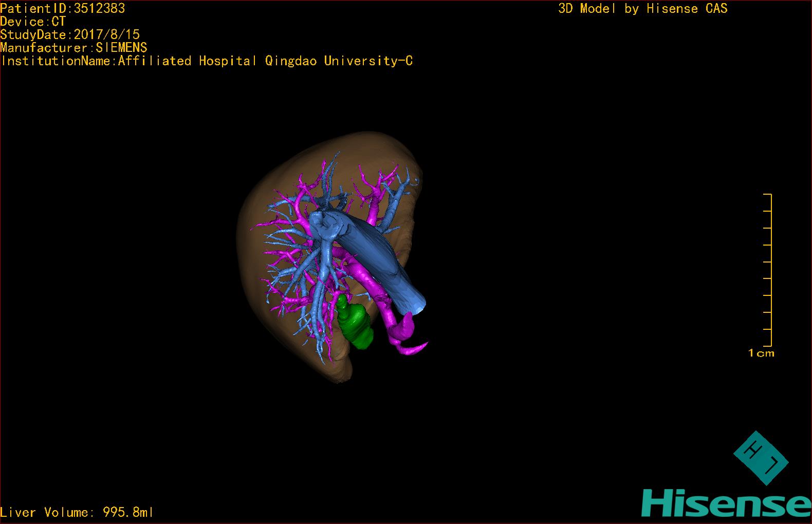Click the vertical scale ruler
The width and height of the screenshot is (812, 524).
pos(768,270)
